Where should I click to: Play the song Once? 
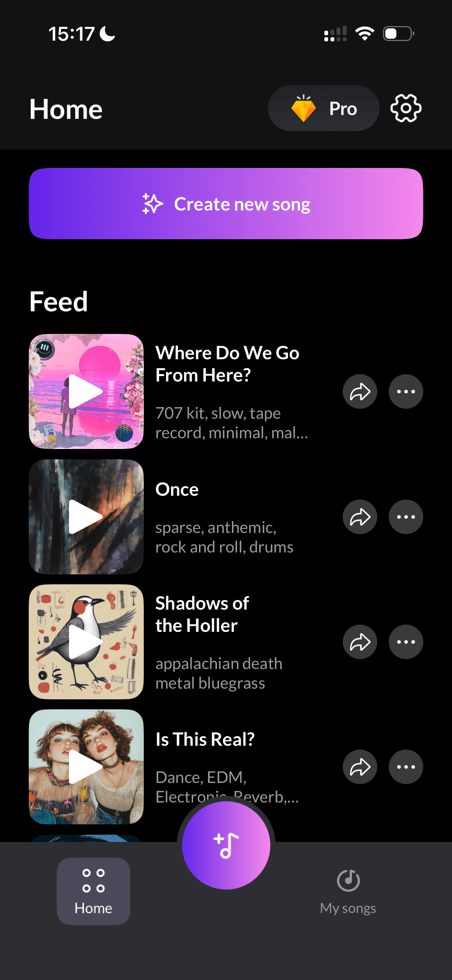pos(86,517)
